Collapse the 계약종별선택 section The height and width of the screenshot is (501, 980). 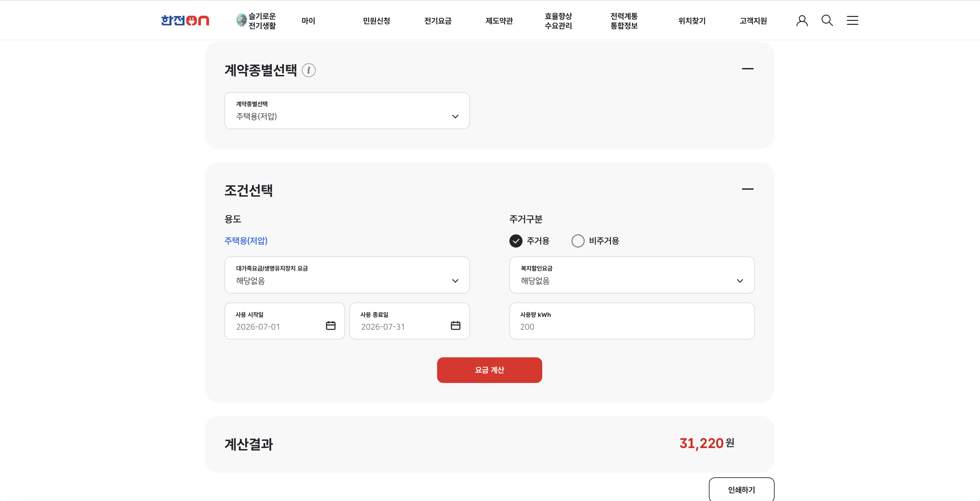point(748,69)
